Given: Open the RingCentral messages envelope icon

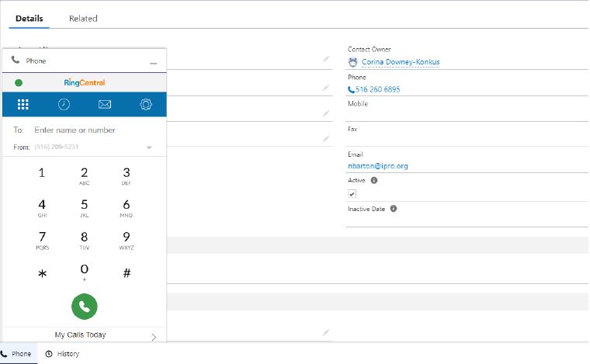Looking at the screenshot, I should (x=105, y=104).
